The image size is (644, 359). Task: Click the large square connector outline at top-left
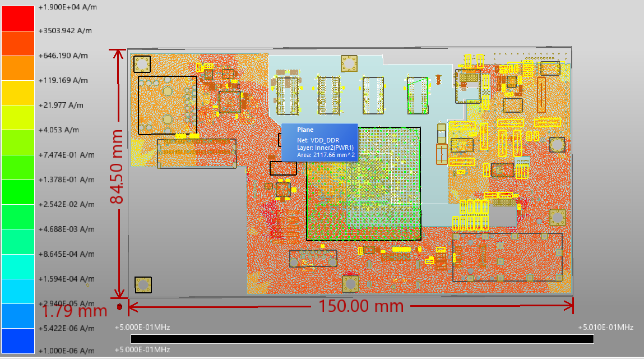(167, 105)
